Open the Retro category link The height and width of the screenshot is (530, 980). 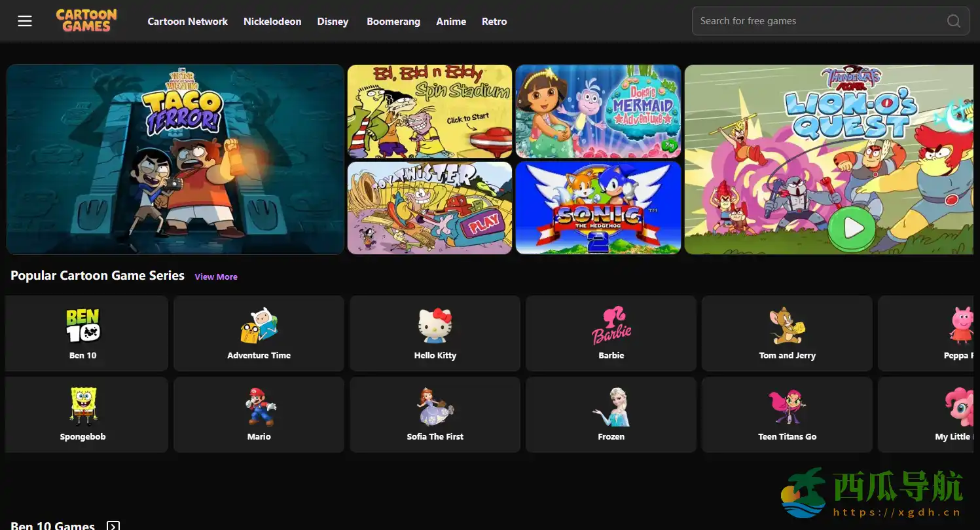[494, 22]
